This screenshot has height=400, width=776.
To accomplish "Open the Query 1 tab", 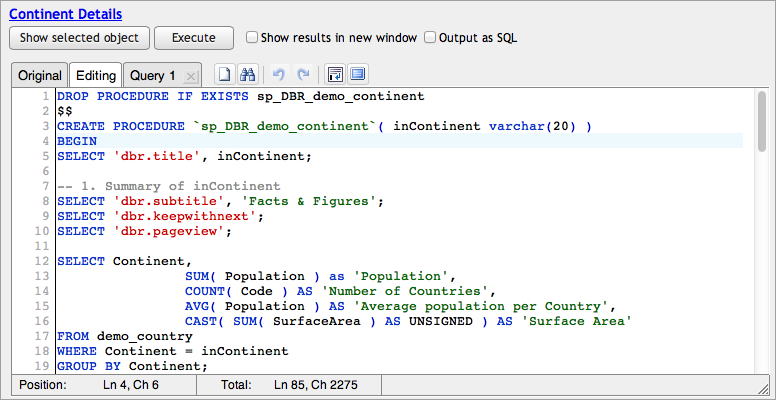I will pyautogui.click(x=152, y=76).
